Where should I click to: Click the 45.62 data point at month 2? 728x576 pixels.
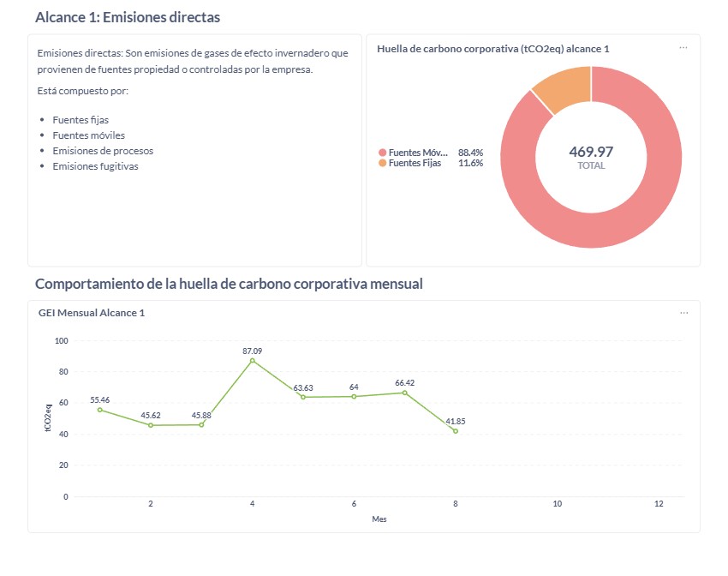tap(151, 425)
